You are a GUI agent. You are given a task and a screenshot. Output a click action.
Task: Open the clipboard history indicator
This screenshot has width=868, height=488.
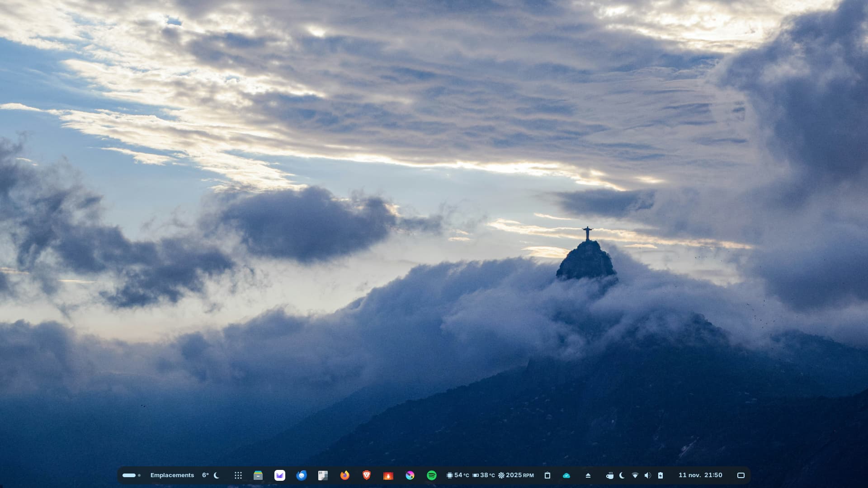click(547, 475)
